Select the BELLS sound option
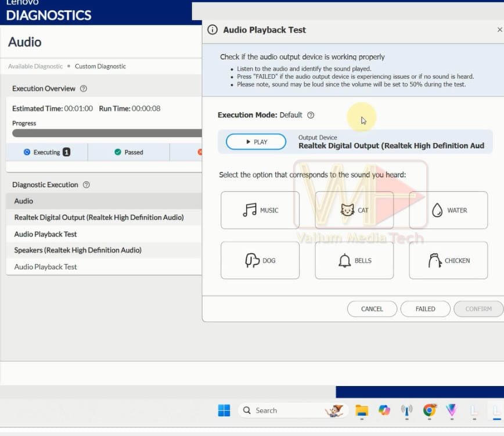504x436 pixels. (354, 260)
